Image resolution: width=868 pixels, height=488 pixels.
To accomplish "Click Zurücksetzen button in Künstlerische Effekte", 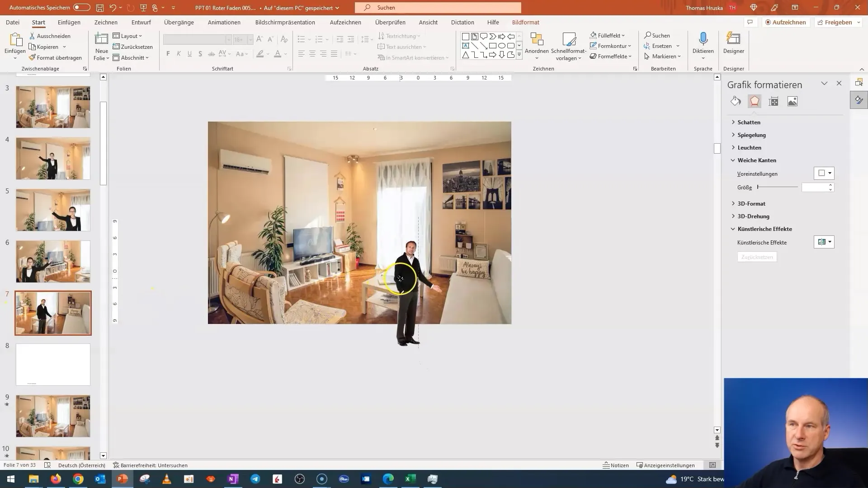I will [758, 257].
